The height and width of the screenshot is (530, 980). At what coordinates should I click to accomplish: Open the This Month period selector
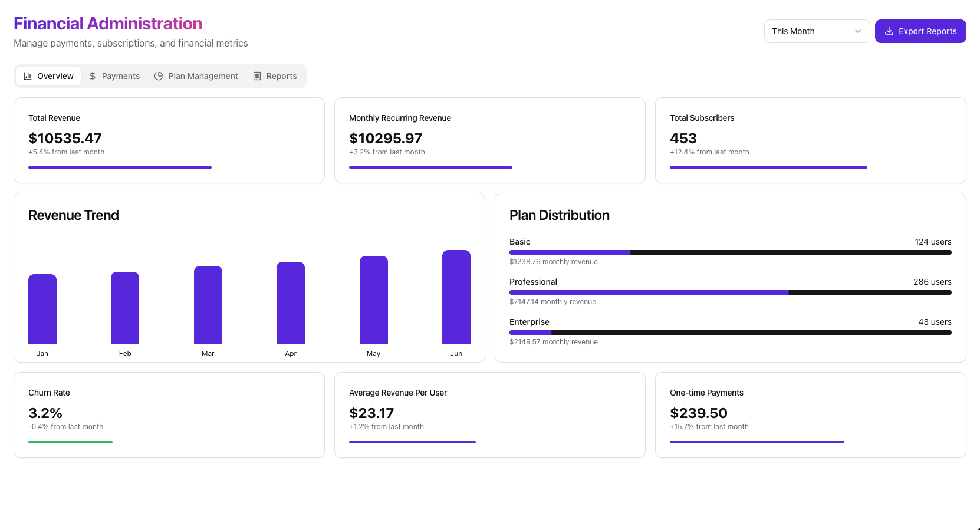[x=817, y=31]
